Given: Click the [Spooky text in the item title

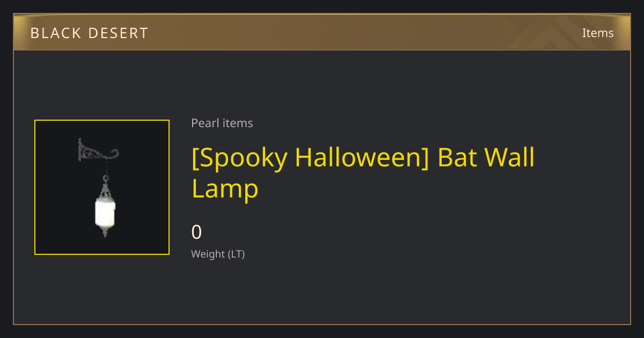Looking at the screenshot, I should coord(239,158).
